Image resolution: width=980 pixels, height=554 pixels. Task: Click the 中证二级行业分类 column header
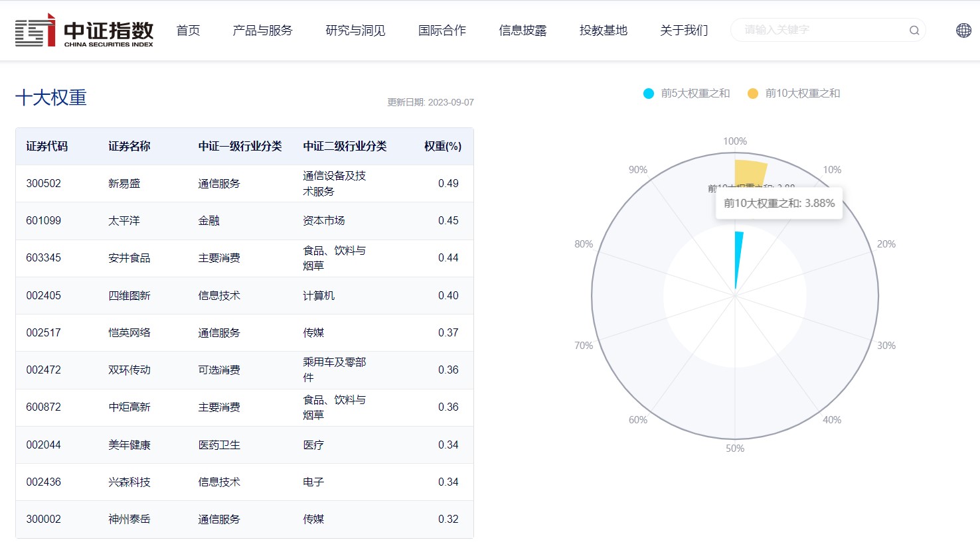(345, 146)
